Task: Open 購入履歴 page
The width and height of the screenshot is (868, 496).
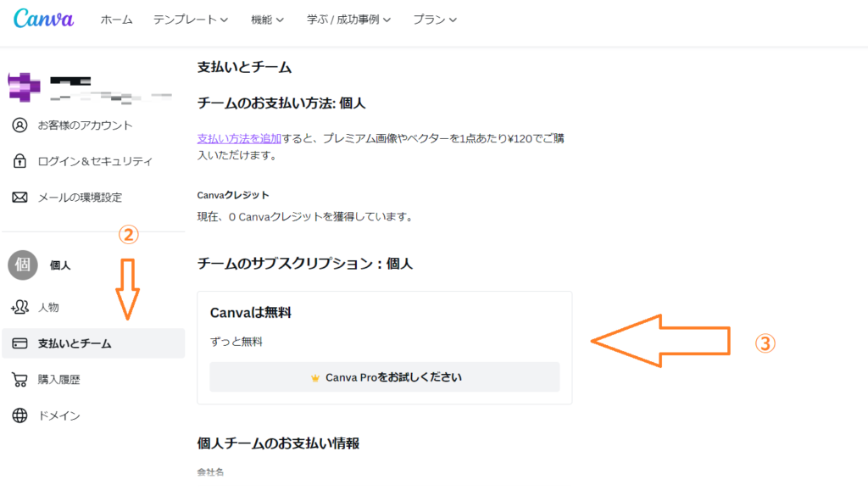Action: click(x=58, y=379)
